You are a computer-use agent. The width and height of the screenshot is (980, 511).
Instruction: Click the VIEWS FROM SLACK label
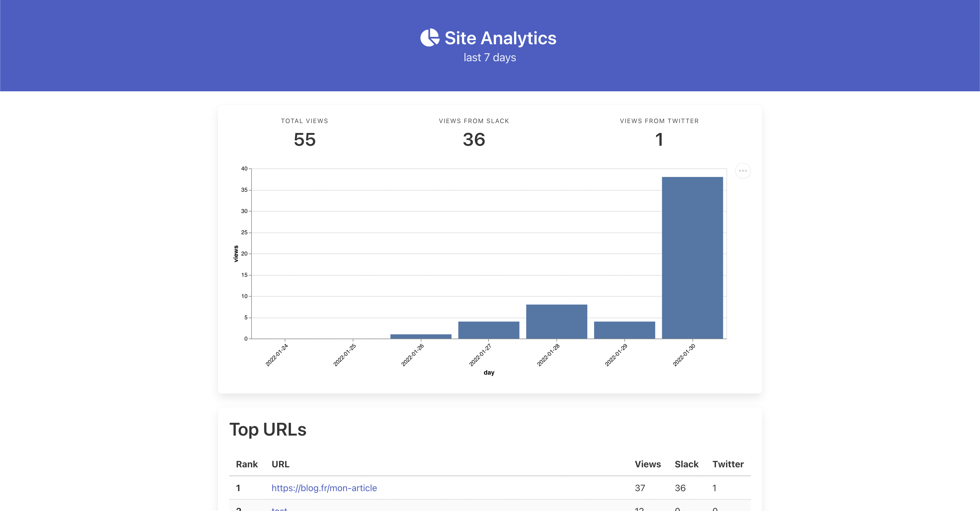click(474, 121)
